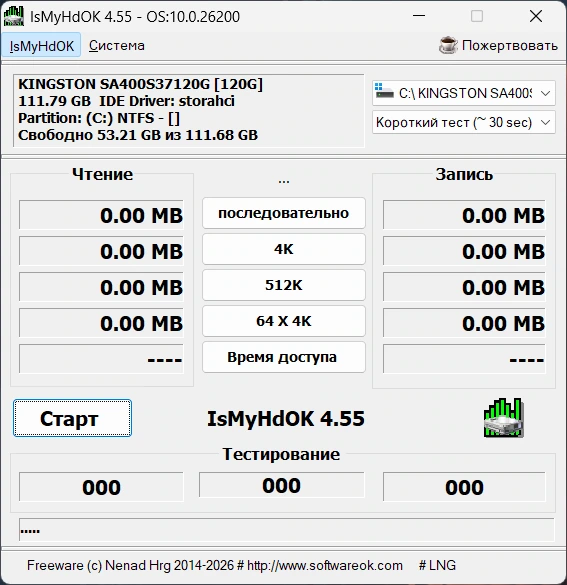Screen dimensions: 567x585
Task: Click the middle 000 Тестирование counter
Action: pyautogui.click(x=282, y=485)
